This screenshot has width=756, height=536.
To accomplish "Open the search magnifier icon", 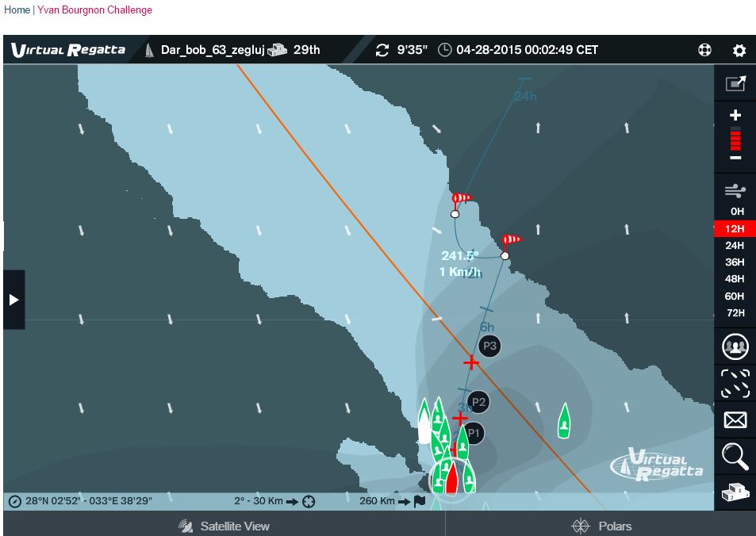I will point(735,457).
